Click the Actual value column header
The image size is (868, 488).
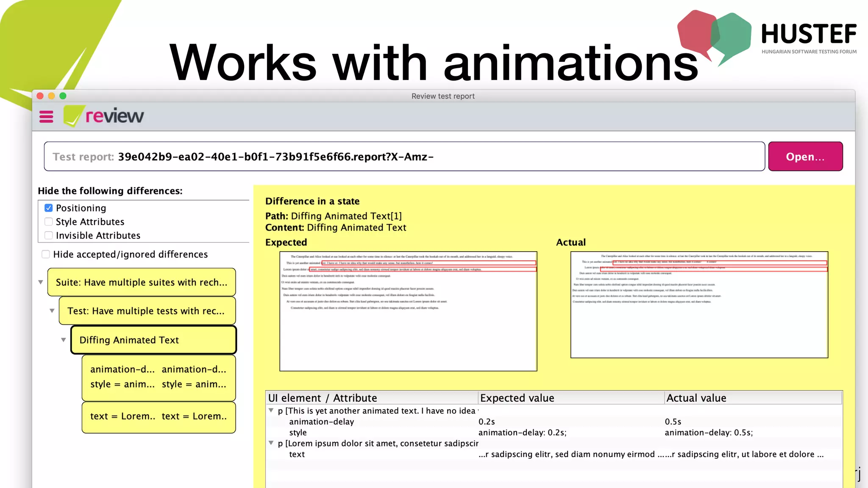point(753,398)
